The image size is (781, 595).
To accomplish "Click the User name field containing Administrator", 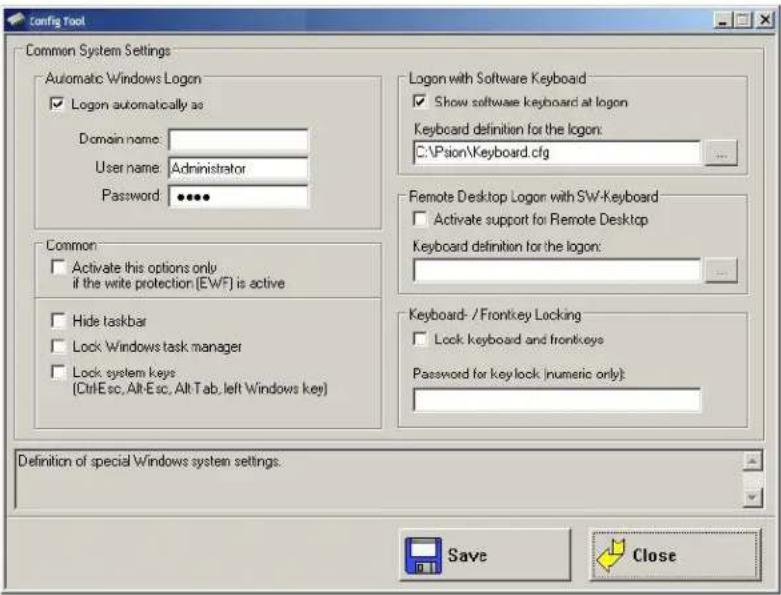I will coord(239,168).
